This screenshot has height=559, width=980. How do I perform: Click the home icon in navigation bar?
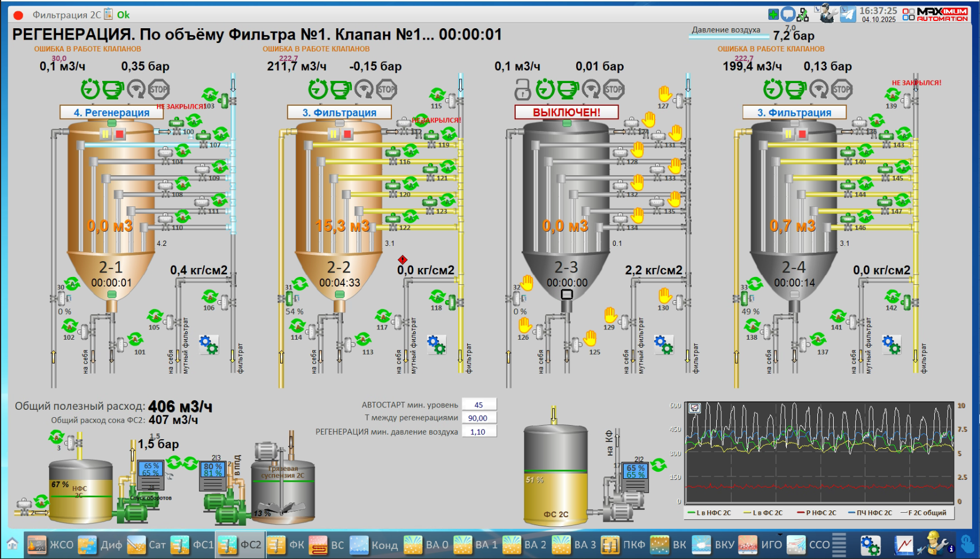(x=12, y=544)
